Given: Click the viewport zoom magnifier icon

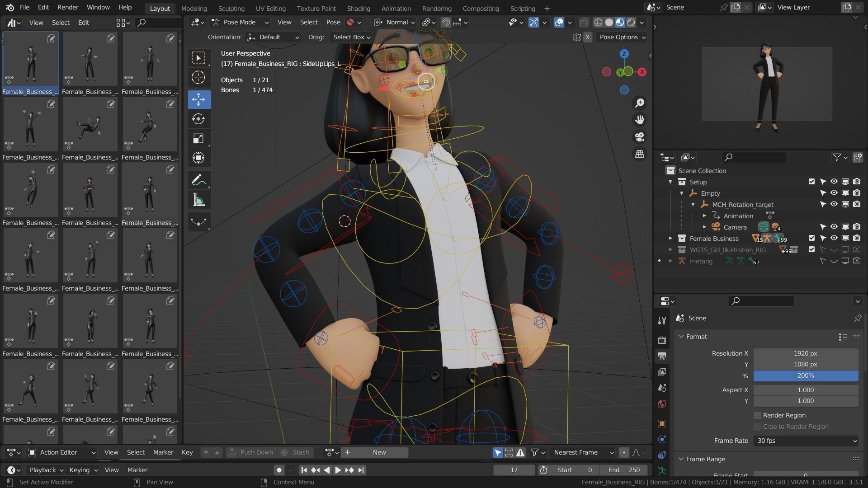Looking at the screenshot, I should tap(640, 103).
